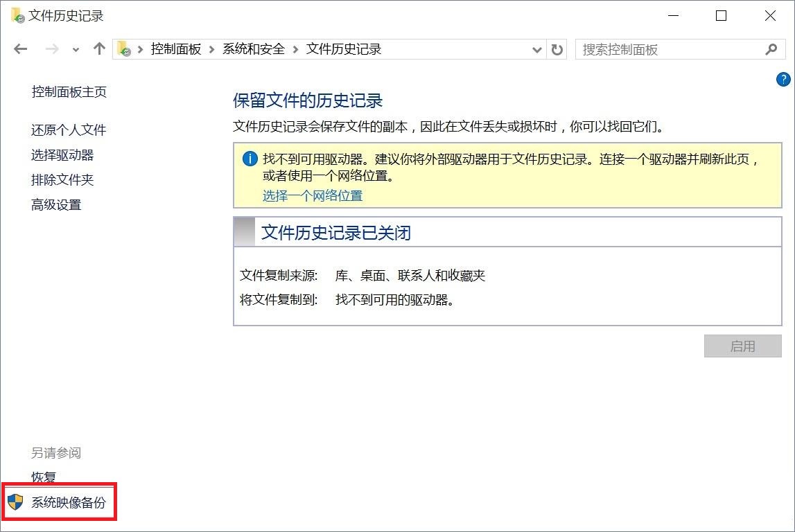Navigate to 控制面板 via the breadcrumb

pyautogui.click(x=175, y=49)
